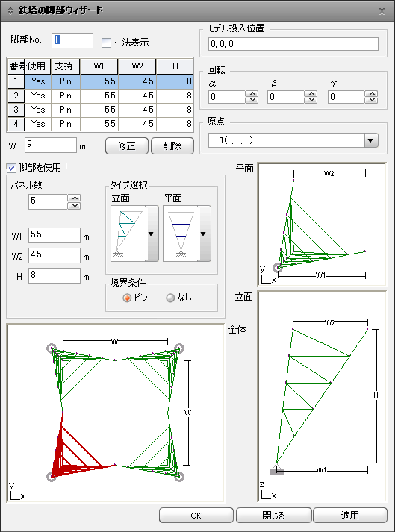Increase the γ rotation with up arrow
The height and width of the screenshot is (532, 395).
pyautogui.click(x=372, y=94)
